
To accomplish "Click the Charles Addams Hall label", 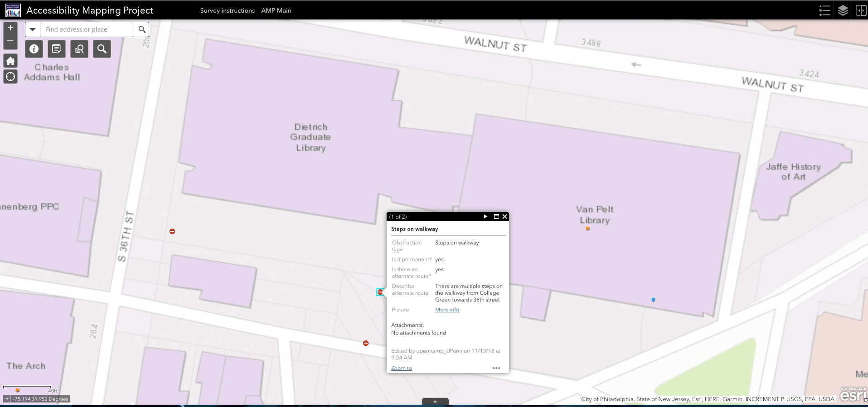I will tap(52, 72).
